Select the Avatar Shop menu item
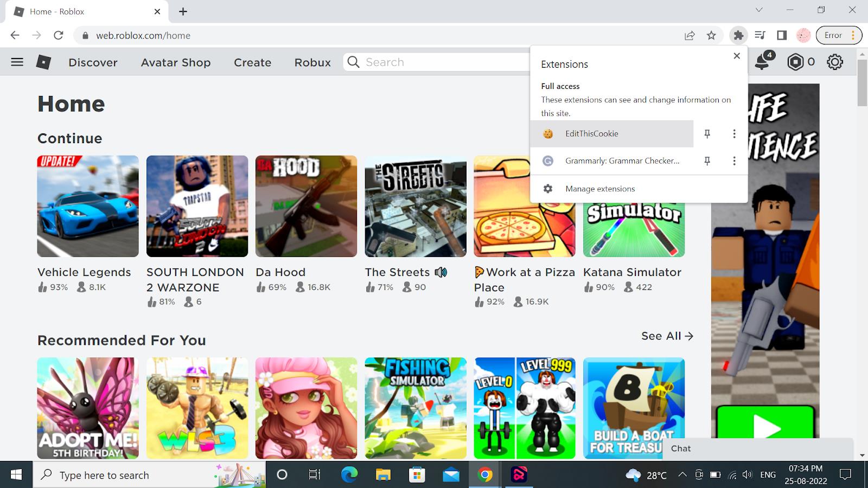 coord(175,62)
